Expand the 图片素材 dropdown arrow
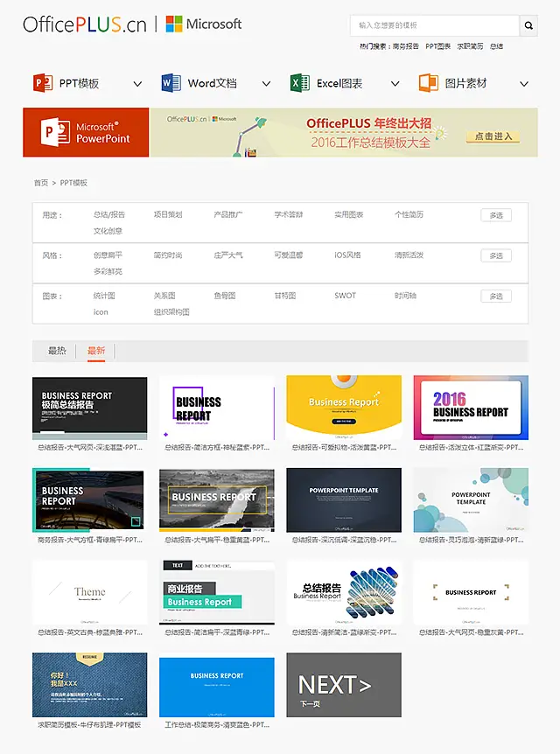Screen dimensions: 560x754 [524, 84]
